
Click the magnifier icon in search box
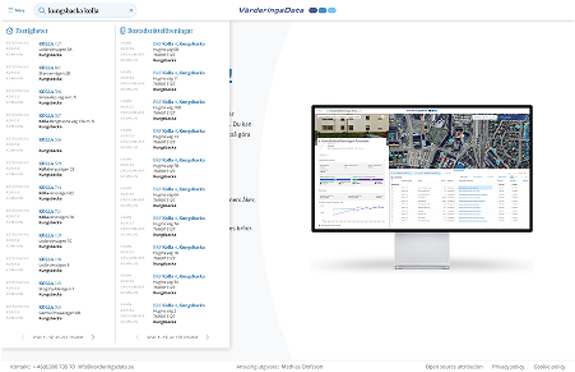[x=42, y=10]
